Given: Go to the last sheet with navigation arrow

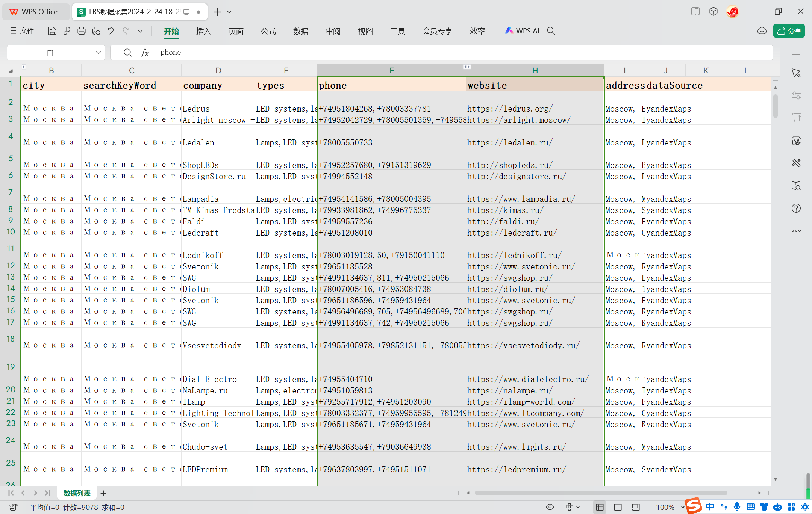Looking at the screenshot, I should 48,493.
